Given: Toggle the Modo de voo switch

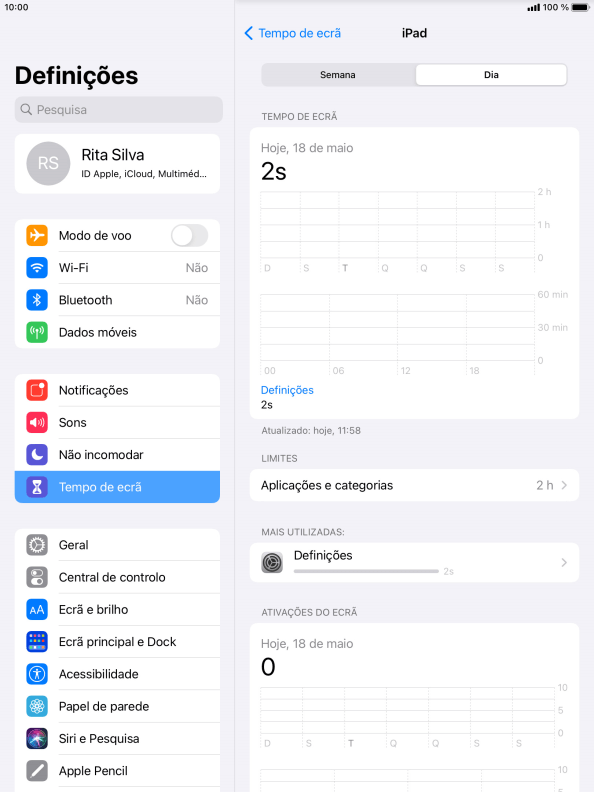Looking at the screenshot, I should click(189, 236).
